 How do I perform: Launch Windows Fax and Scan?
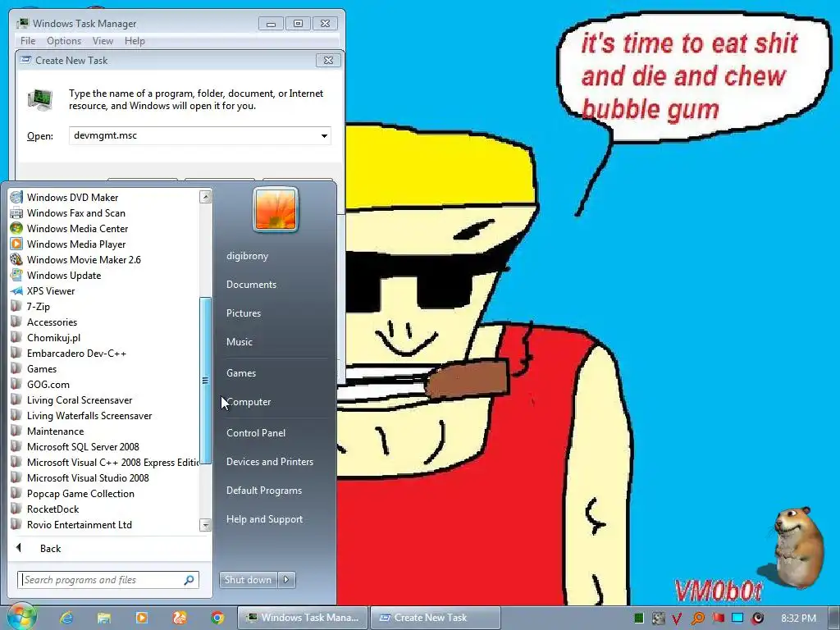pyautogui.click(x=75, y=212)
